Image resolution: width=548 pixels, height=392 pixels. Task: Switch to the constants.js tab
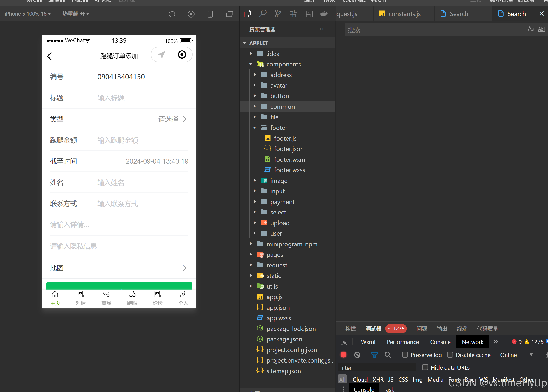404,14
